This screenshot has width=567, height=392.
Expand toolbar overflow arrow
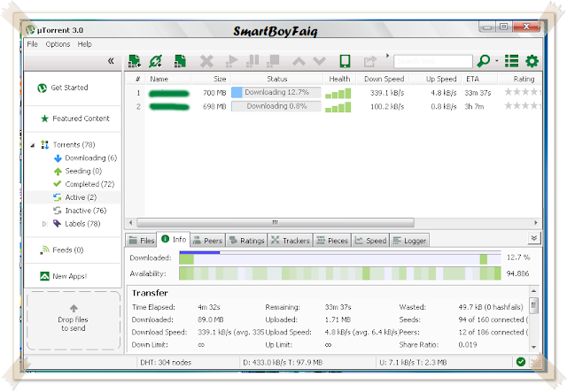(x=387, y=56)
